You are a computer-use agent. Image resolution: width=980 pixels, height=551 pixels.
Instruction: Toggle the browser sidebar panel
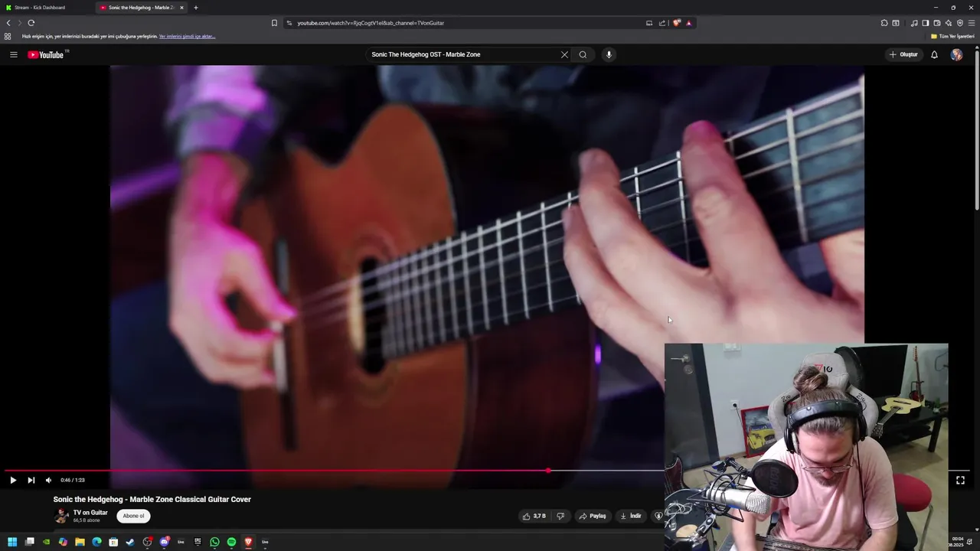(926, 23)
